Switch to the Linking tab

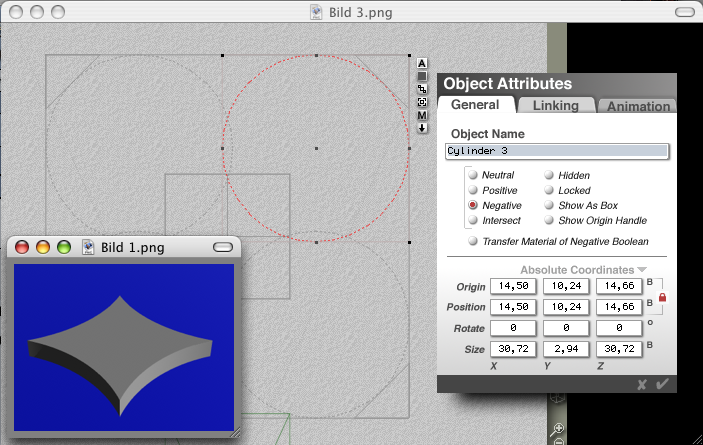click(555, 105)
